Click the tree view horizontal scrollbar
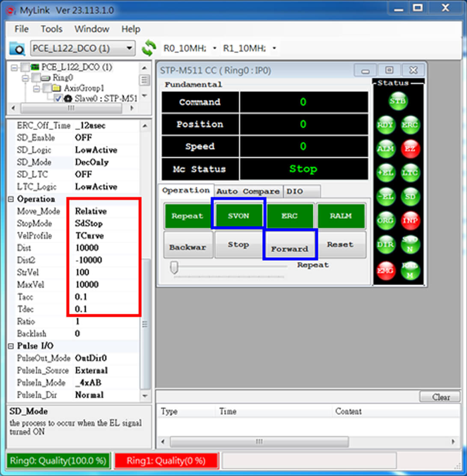The width and height of the screenshot is (467, 476). point(71,108)
